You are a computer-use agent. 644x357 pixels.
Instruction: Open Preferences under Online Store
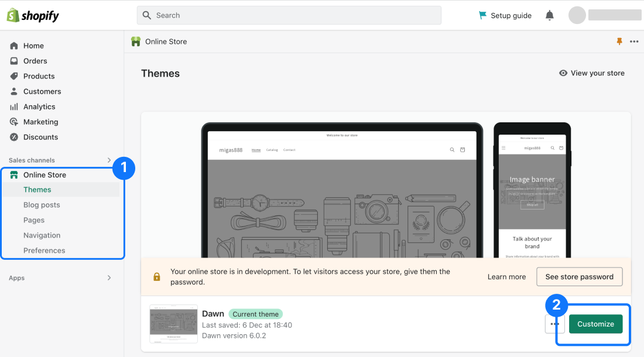44,250
